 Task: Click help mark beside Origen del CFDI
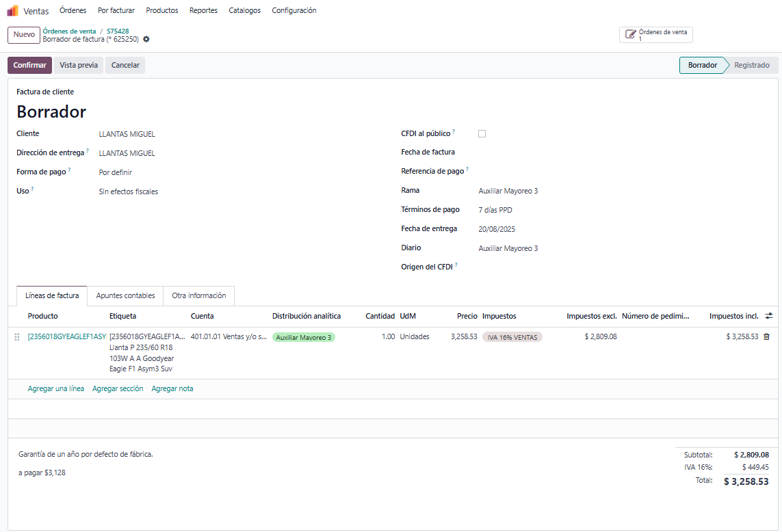[x=456, y=265]
